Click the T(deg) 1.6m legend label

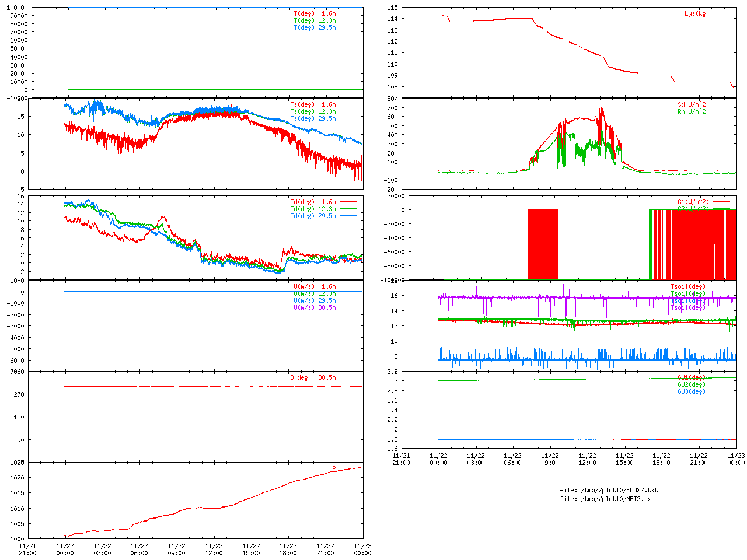pyautogui.click(x=315, y=13)
